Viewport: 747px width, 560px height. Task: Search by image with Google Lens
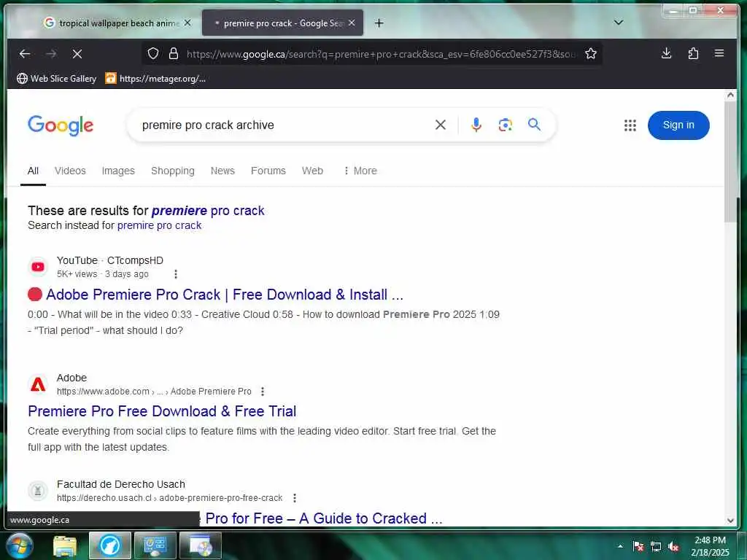(505, 125)
